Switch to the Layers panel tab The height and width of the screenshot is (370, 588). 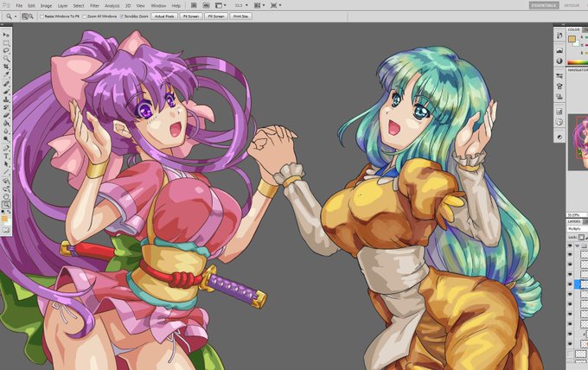[574, 221]
